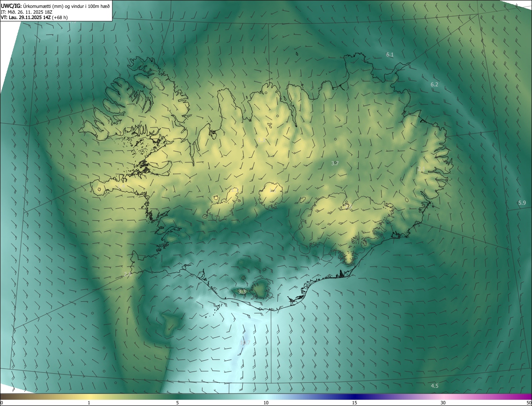532x406 pixels.
Task: Click the '50' tick on the color scale
Action: [x=529, y=403]
